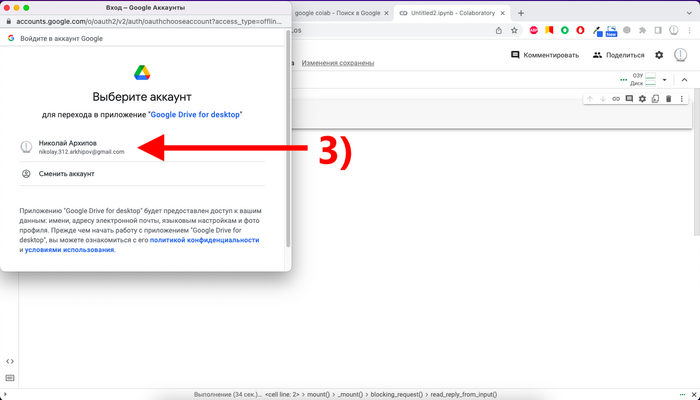
Task: Open the Chrome three-dot menu
Action: point(690,30)
